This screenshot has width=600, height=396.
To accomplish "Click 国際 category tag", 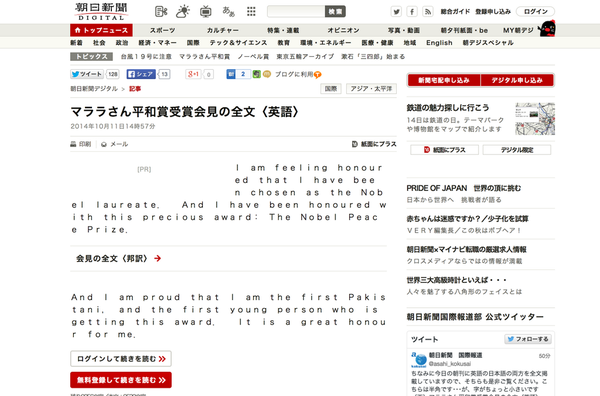I will click(331, 89).
